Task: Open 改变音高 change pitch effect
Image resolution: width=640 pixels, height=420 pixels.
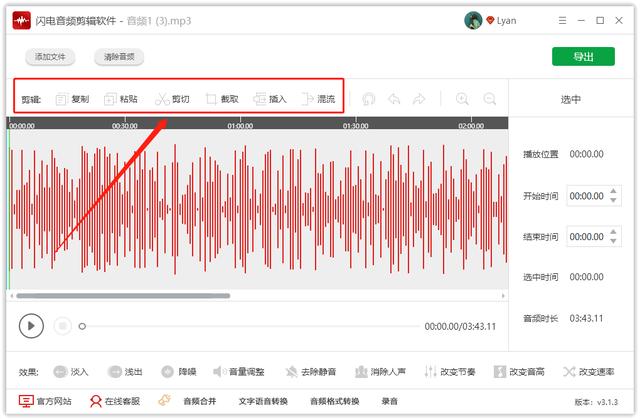Action: coord(519,372)
